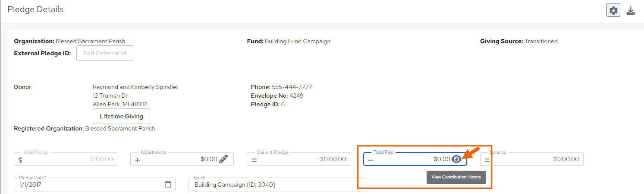Viewport: 644px width, 194px height.
Task: Click the Initial Pledge amount field
Action: [x=69, y=159]
